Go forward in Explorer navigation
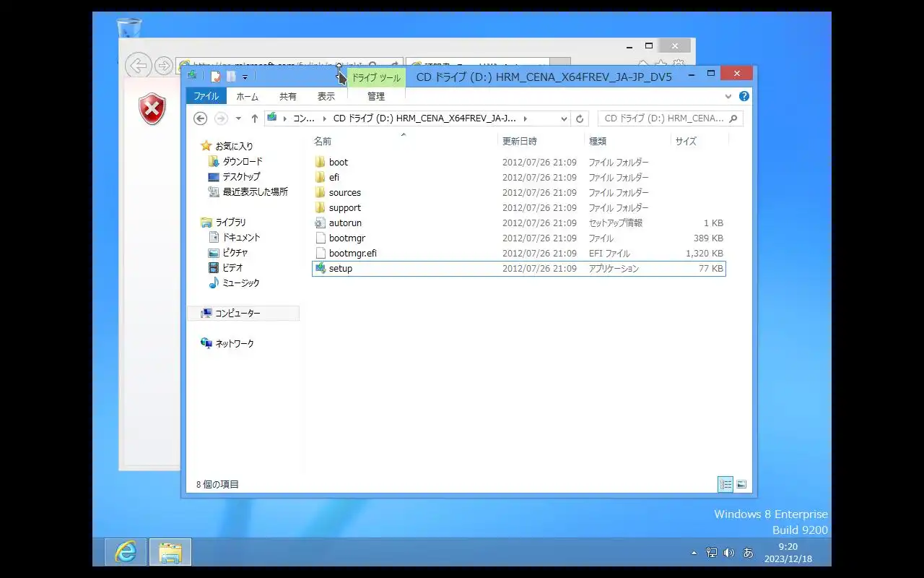Screen dimensions: 924x578 221,118
